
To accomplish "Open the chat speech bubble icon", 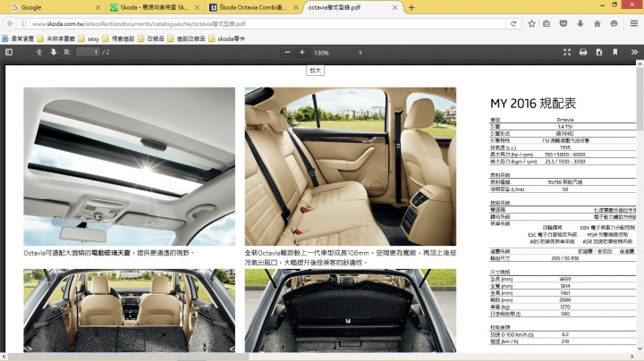I will (x=614, y=24).
